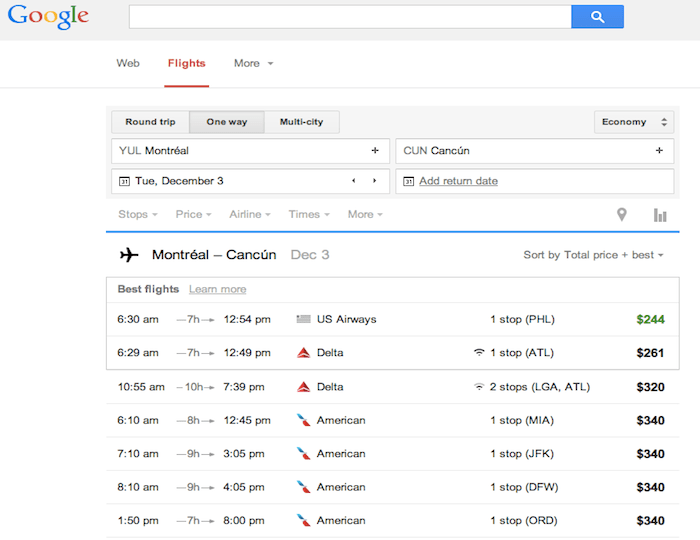This screenshot has height=540, width=700.
Task: Click Wi-Fi icon on the 1 stop (ATL) flight
Action: click(x=479, y=353)
